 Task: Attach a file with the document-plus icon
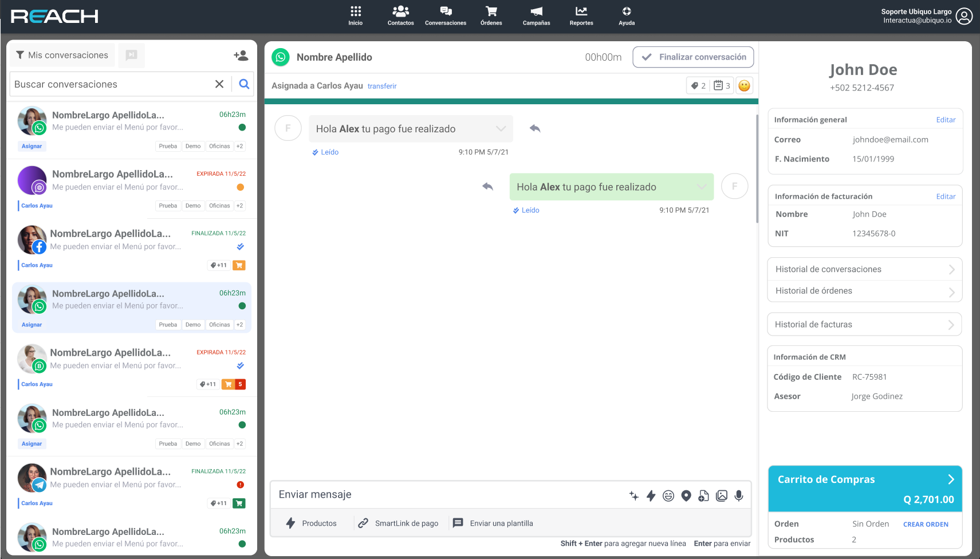coord(703,496)
